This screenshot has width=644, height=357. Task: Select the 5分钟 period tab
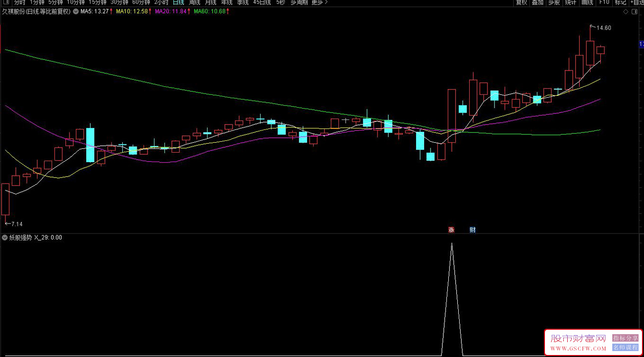point(56,2)
